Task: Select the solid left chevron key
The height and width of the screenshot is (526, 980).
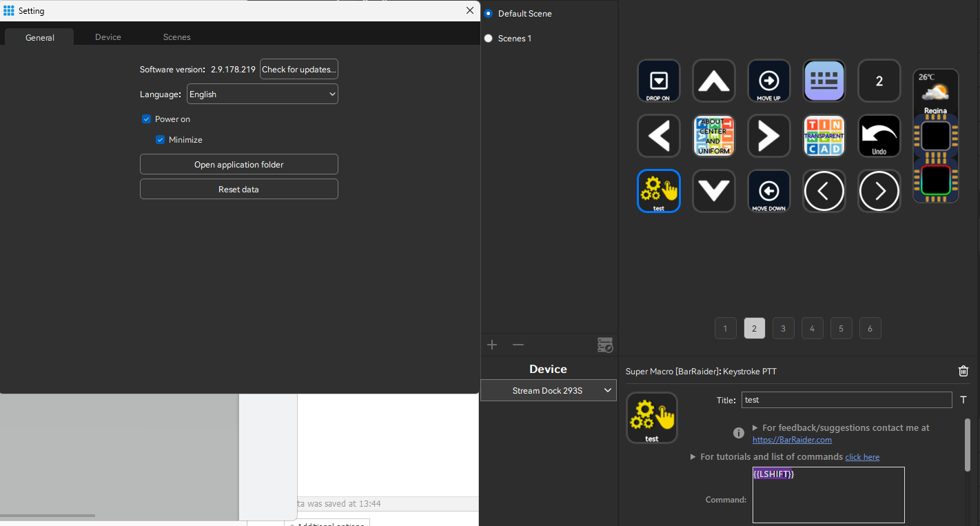Action: [659, 136]
